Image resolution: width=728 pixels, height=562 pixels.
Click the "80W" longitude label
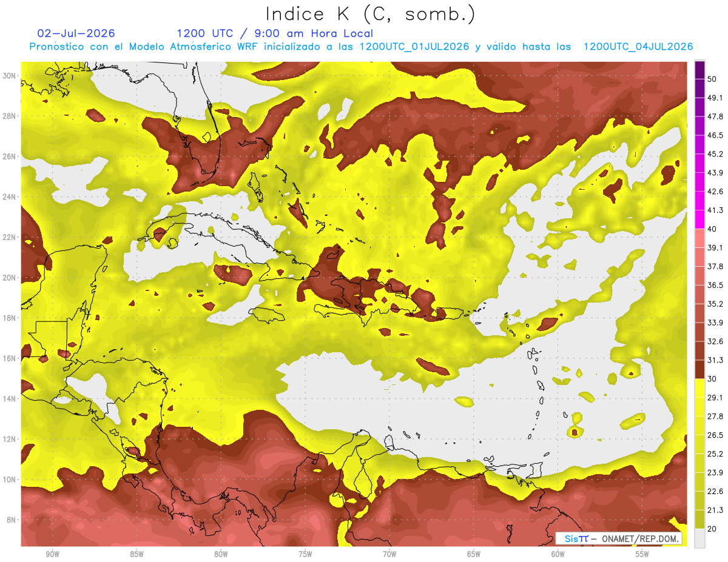click(x=221, y=555)
